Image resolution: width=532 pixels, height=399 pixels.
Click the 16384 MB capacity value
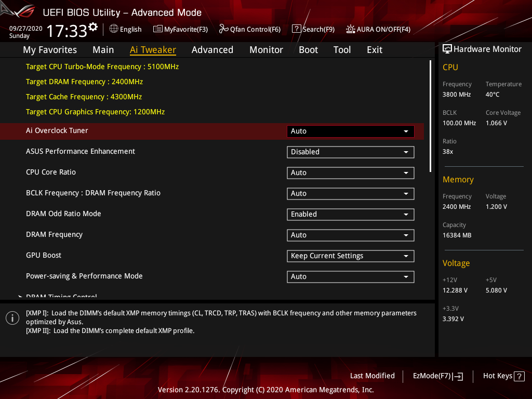(457, 235)
